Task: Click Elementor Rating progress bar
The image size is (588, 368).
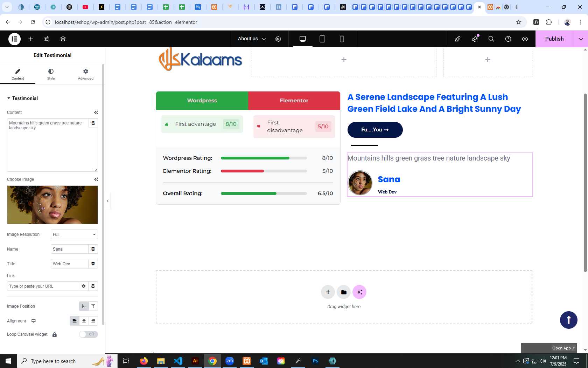Action: tap(264, 171)
